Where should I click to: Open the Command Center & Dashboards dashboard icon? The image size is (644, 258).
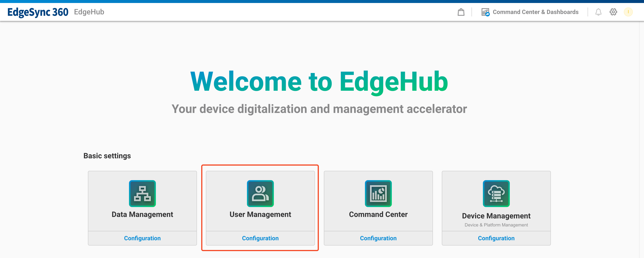(x=485, y=12)
